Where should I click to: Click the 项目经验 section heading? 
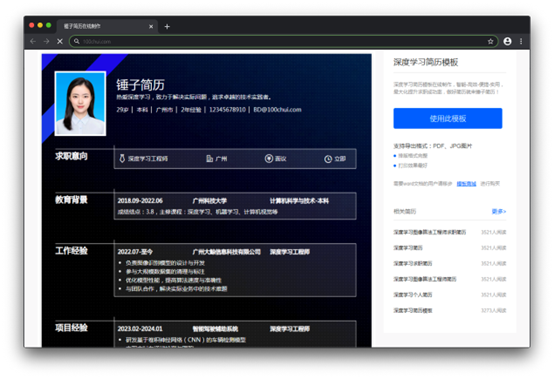[71, 328]
